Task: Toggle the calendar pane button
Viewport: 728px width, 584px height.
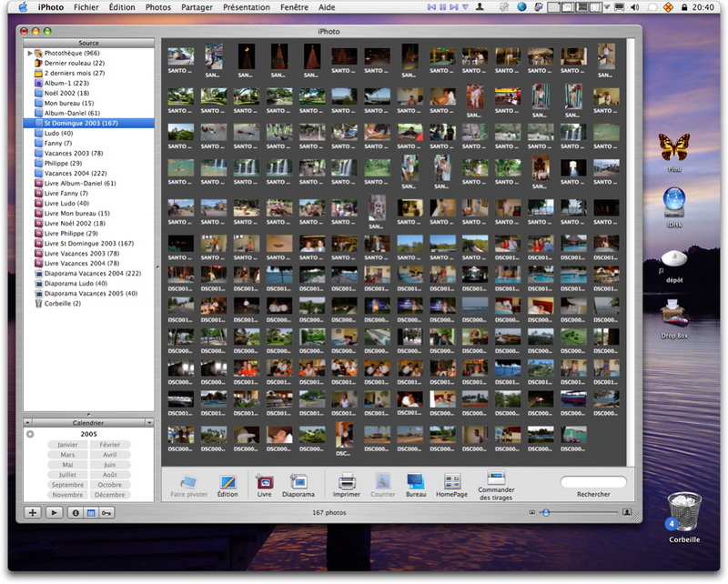Action: click(x=91, y=513)
